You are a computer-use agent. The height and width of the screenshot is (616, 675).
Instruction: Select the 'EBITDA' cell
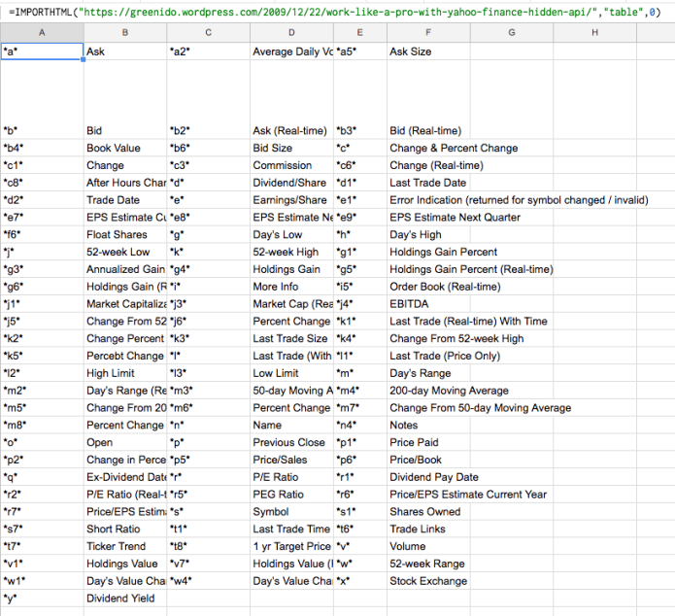point(428,304)
